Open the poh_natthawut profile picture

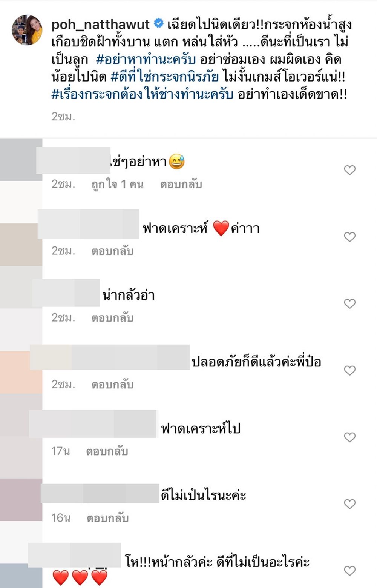click(x=27, y=30)
